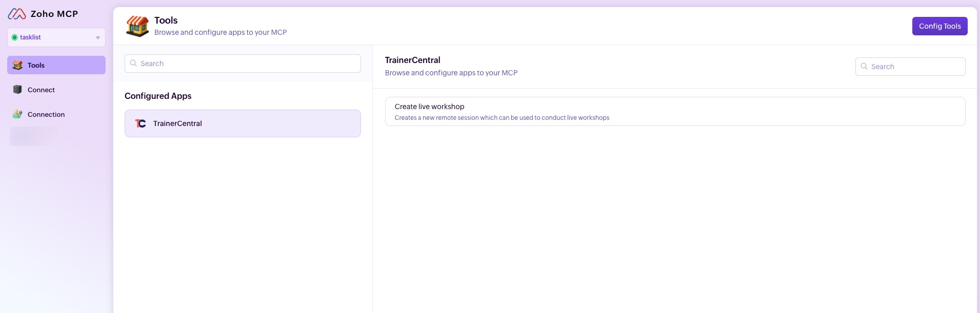This screenshot has width=980, height=313.
Task: Click magnifier icon in TrainerCentral search box
Action: pos(864,67)
